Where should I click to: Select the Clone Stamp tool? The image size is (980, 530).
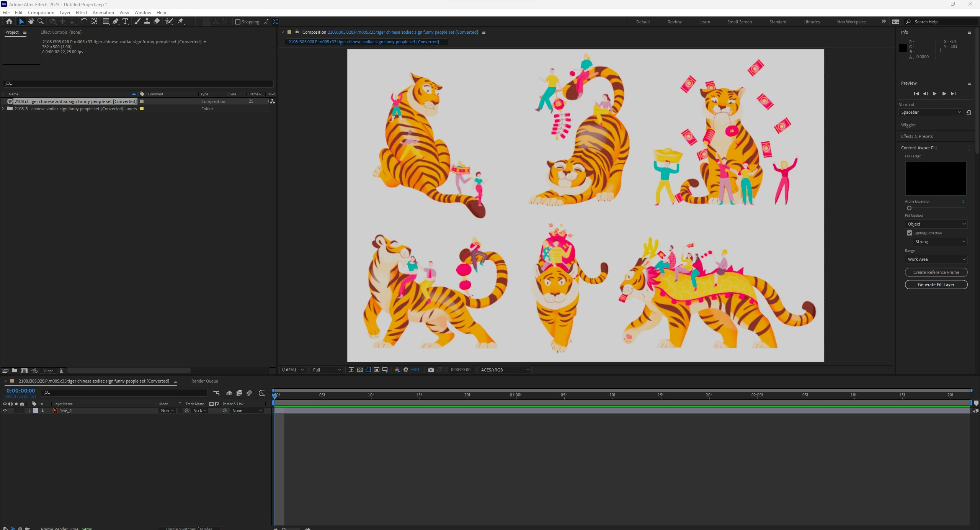tap(147, 21)
